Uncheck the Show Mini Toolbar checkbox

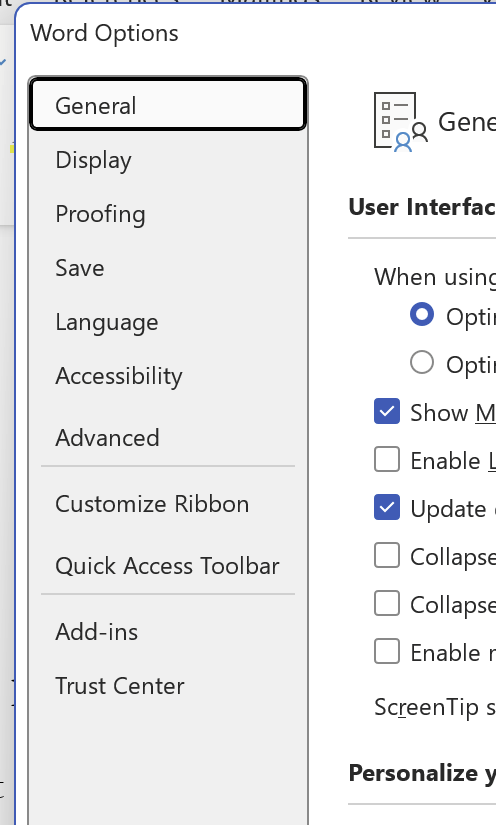[x=387, y=411]
